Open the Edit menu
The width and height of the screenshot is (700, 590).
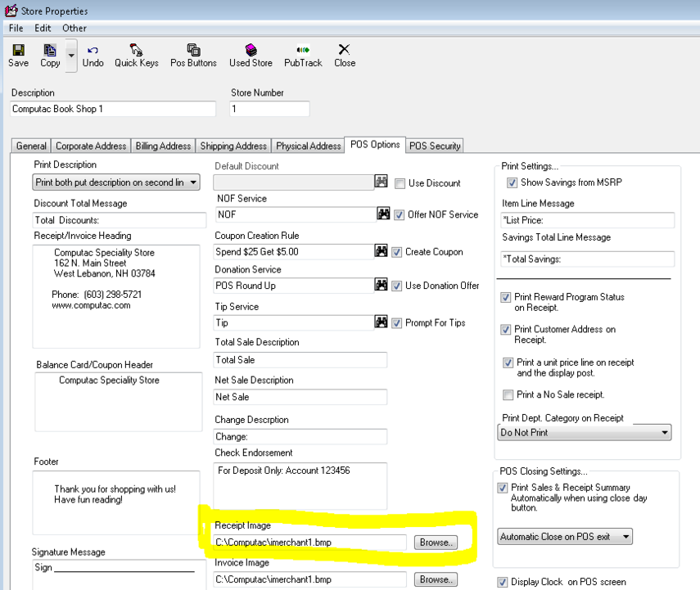(43, 28)
